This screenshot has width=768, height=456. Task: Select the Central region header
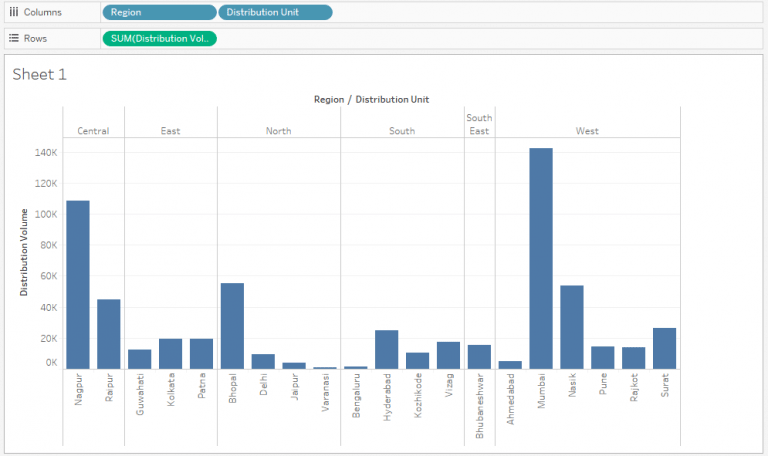(93, 131)
